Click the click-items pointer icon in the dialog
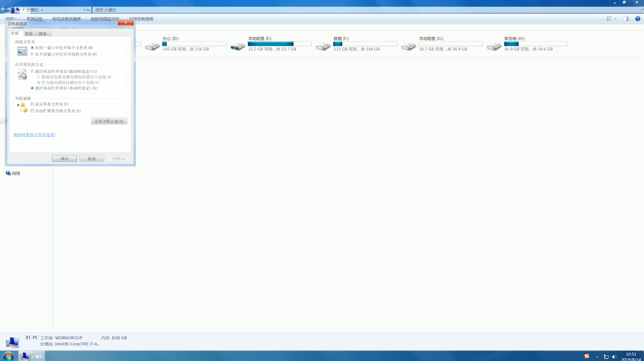Viewport: 644px width, 361px height. click(x=22, y=74)
